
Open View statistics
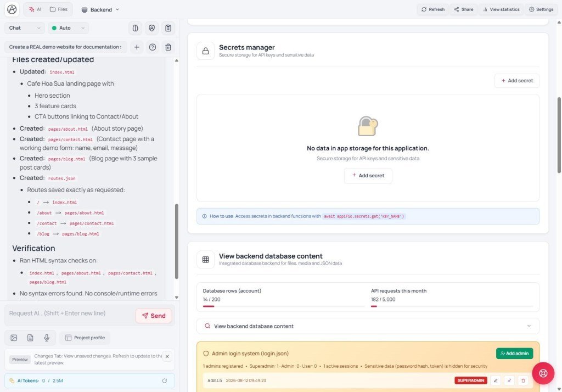(x=501, y=9)
